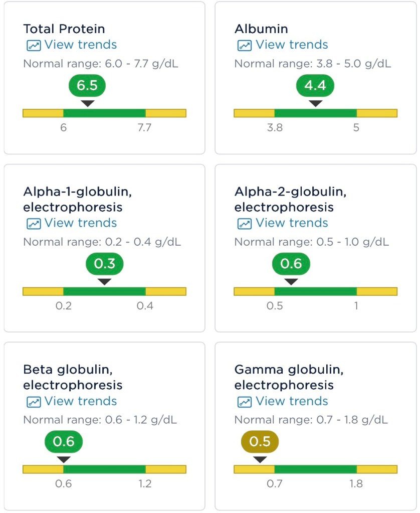Click the Alpha-1-globulin trend chart icon
The image size is (420, 513).
coord(33,224)
